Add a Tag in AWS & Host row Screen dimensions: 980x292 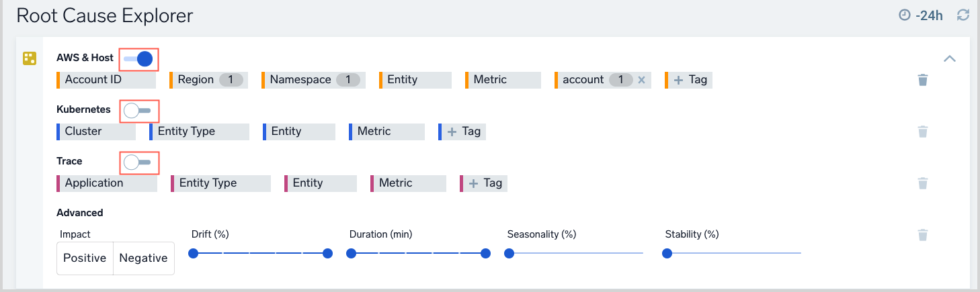pos(690,80)
